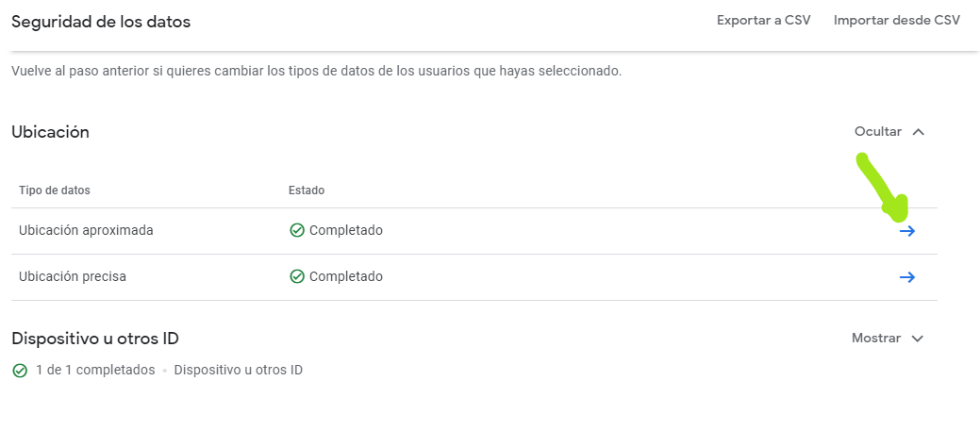Expand Dispositivo u otros ID with down chevron
Screen dimensions: 980x447
tap(918, 339)
